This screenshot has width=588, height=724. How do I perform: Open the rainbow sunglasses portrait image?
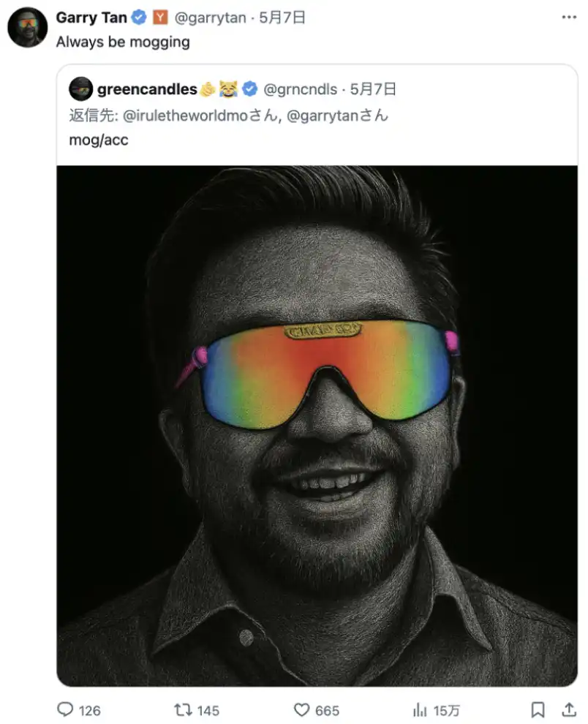[317, 424]
